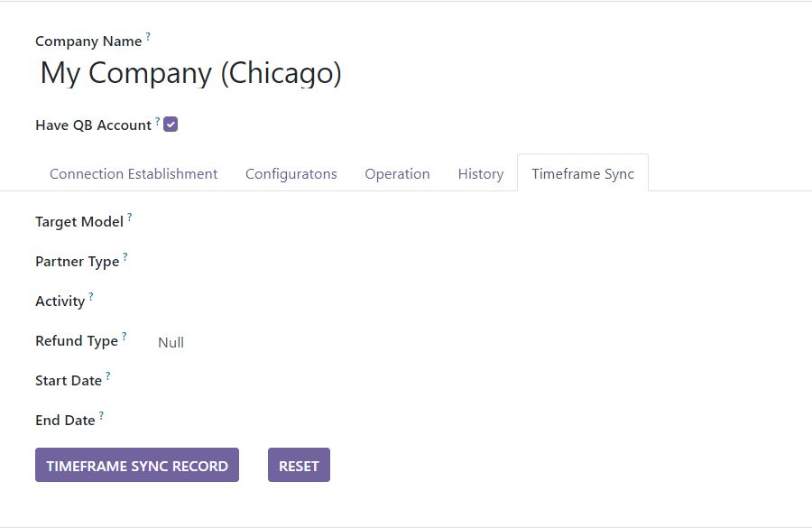Image resolution: width=812 pixels, height=528 pixels.
Task: Select the Timeframe Sync tab
Action: click(582, 173)
